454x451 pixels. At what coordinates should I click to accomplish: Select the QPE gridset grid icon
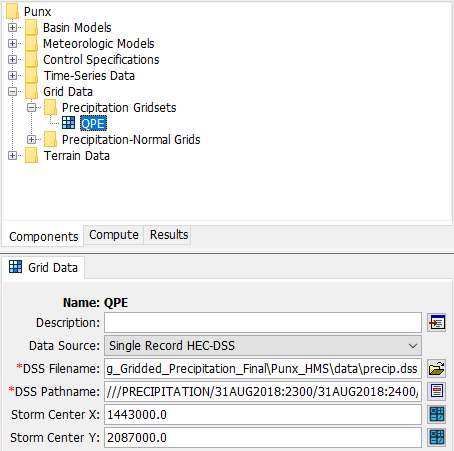(69, 123)
